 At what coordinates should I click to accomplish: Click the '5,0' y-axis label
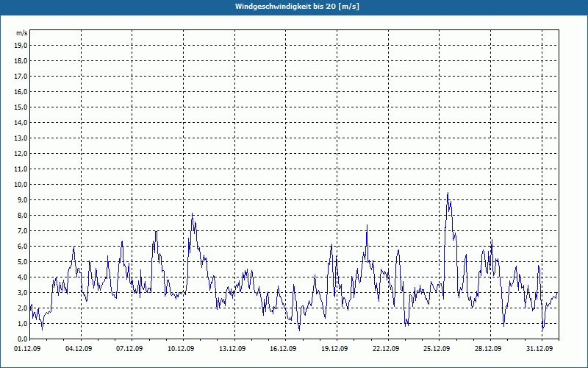coord(22,262)
